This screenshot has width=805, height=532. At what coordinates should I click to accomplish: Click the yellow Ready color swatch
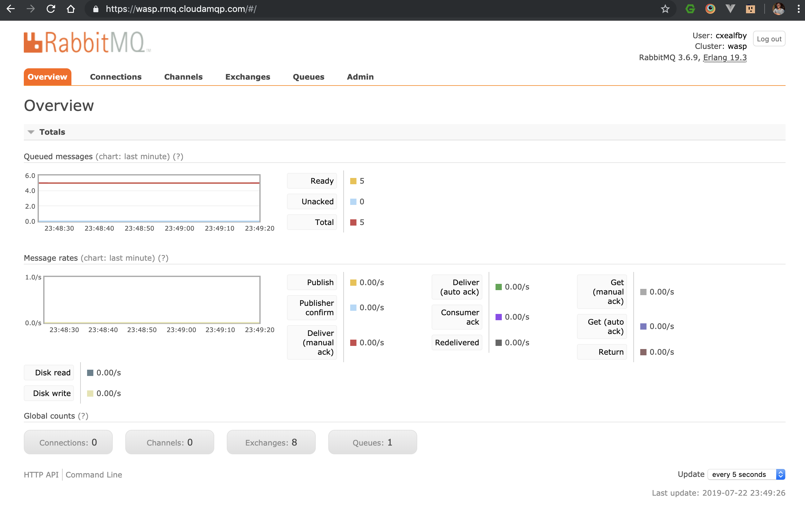[x=353, y=181]
